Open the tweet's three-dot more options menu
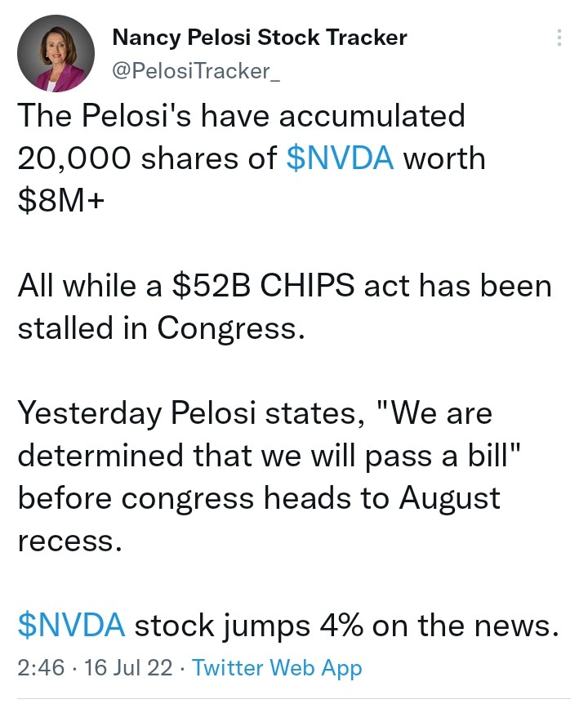 tap(559, 38)
